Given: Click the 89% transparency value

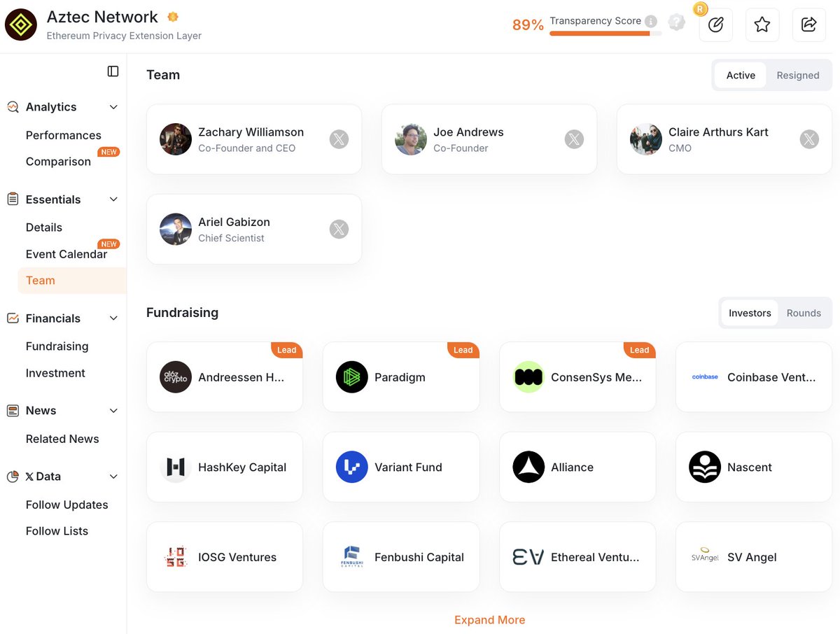Looking at the screenshot, I should pos(528,25).
